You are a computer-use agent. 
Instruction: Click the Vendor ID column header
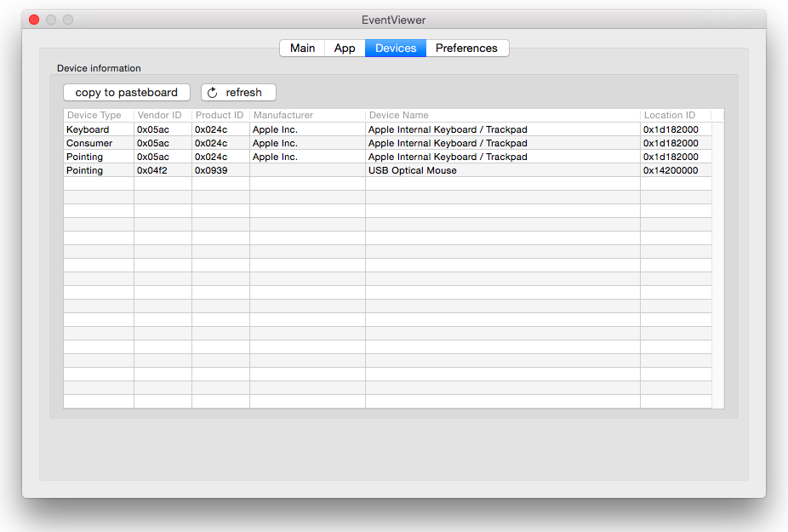[x=163, y=115]
